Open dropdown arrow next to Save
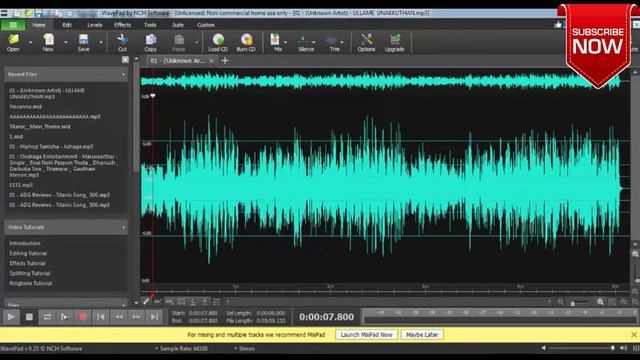This screenshot has width=640, height=360. [101, 42]
